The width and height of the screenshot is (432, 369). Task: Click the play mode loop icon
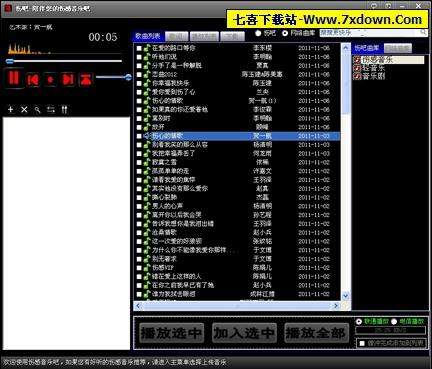click(51, 109)
